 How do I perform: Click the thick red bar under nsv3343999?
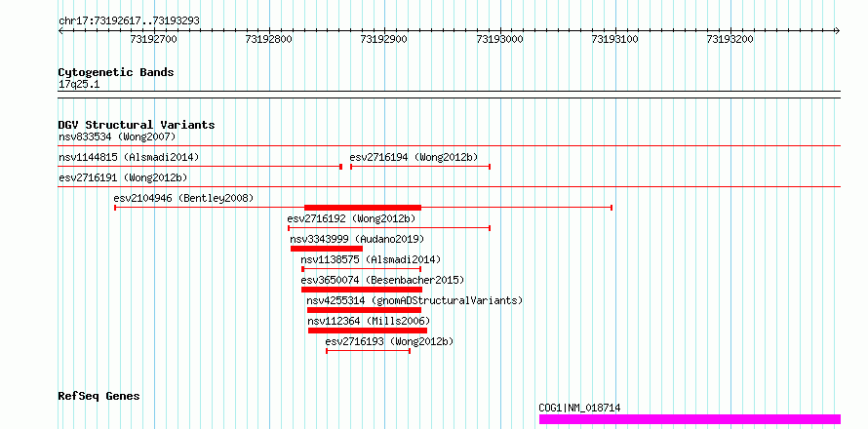point(327,249)
